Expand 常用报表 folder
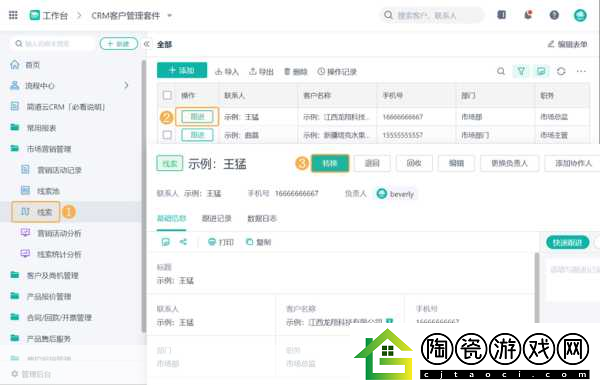 coord(33,128)
